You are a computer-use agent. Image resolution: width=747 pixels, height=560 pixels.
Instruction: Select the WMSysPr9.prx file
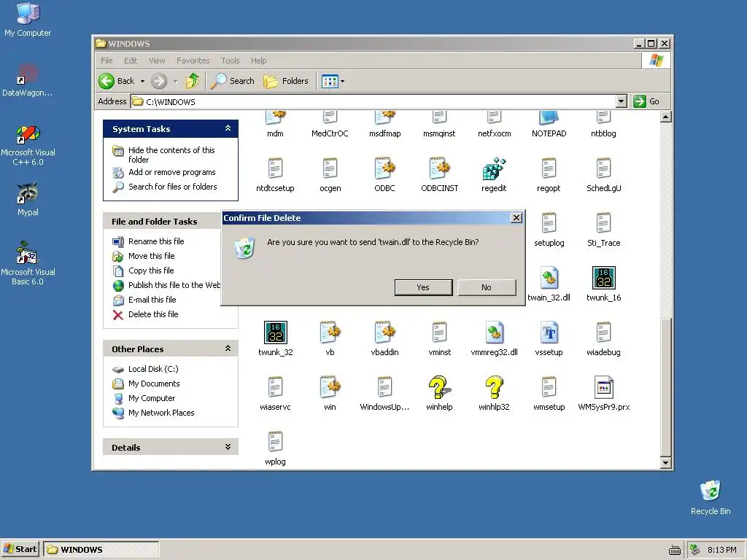click(x=603, y=387)
